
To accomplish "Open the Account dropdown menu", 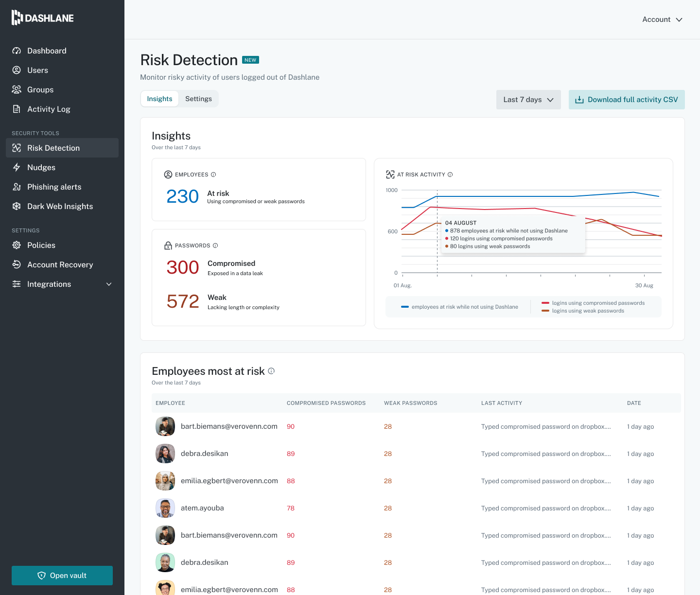I will (x=663, y=19).
